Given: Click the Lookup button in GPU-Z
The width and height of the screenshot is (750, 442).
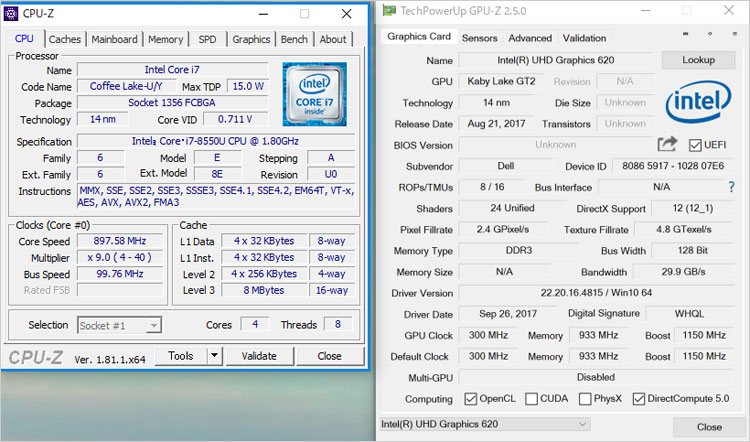Looking at the screenshot, I should click(698, 60).
